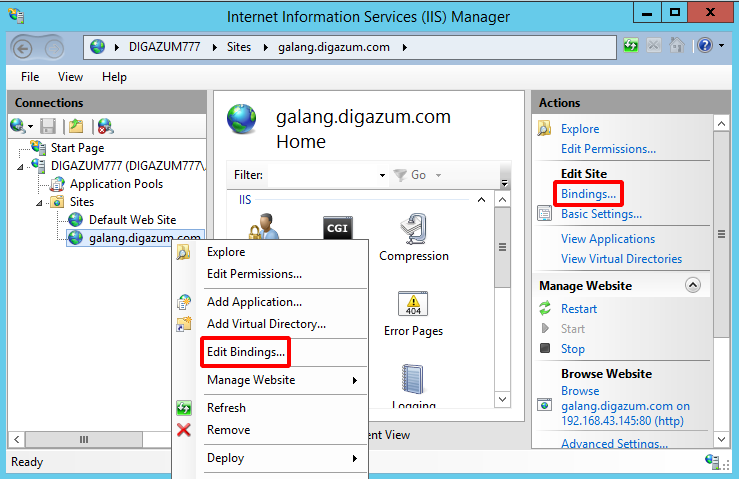The height and width of the screenshot is (479, 739).
Task: Click the Go filter button
Action: point(410,175)
